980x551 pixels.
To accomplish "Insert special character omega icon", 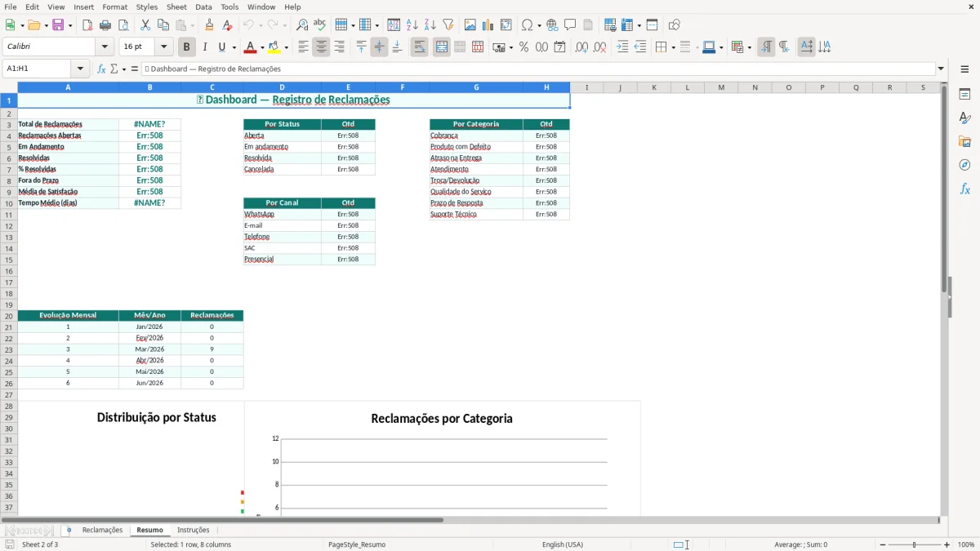I will 527,25.
